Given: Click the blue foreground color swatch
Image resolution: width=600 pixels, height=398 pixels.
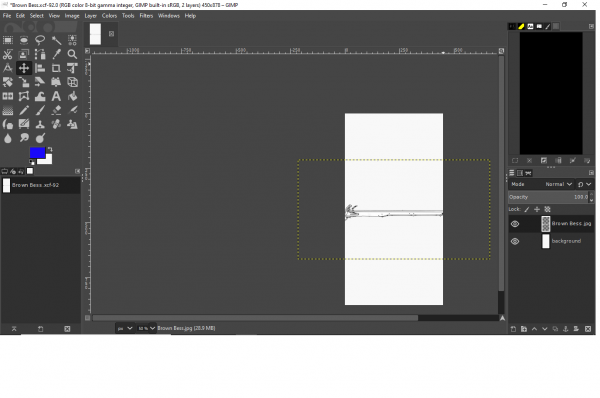Looking at the screenshot, I should pos(38,153).
